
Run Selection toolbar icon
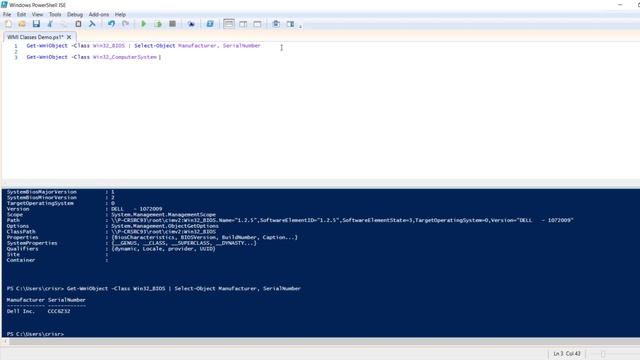[158, 24]
